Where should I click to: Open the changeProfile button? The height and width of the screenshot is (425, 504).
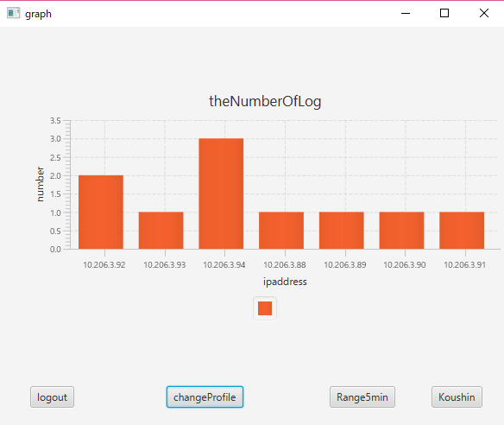pos(205,397)
